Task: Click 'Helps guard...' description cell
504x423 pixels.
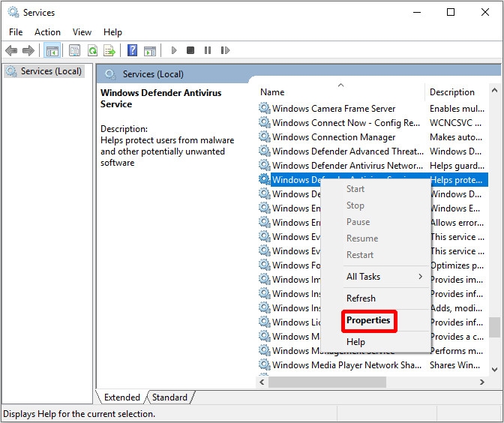Action: point(457,165)
